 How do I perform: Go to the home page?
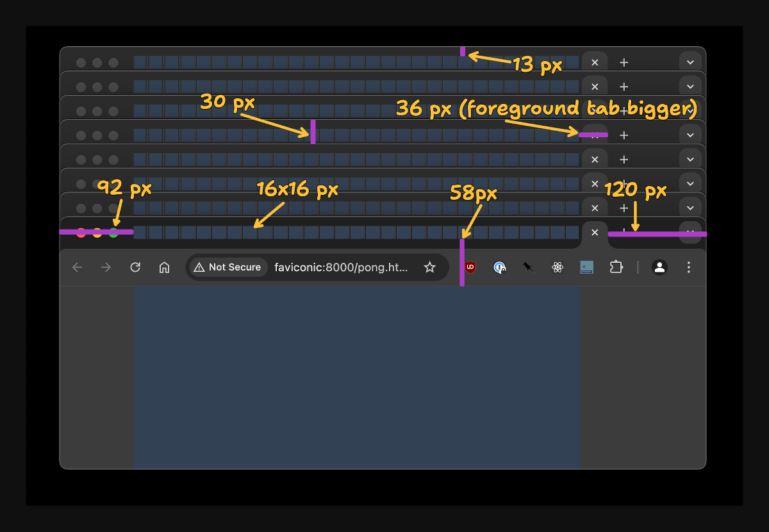point(165,267)
